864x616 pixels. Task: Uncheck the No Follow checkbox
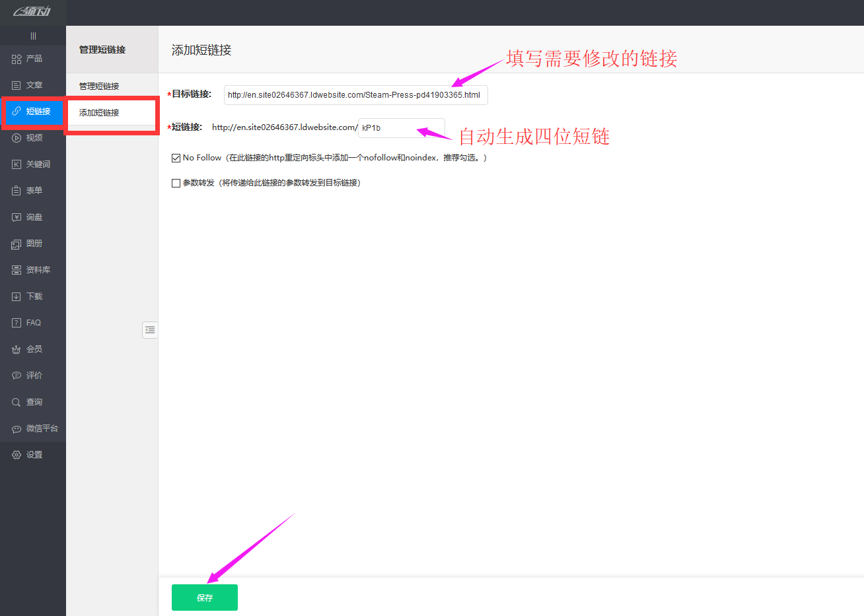[x=176, y=158]
